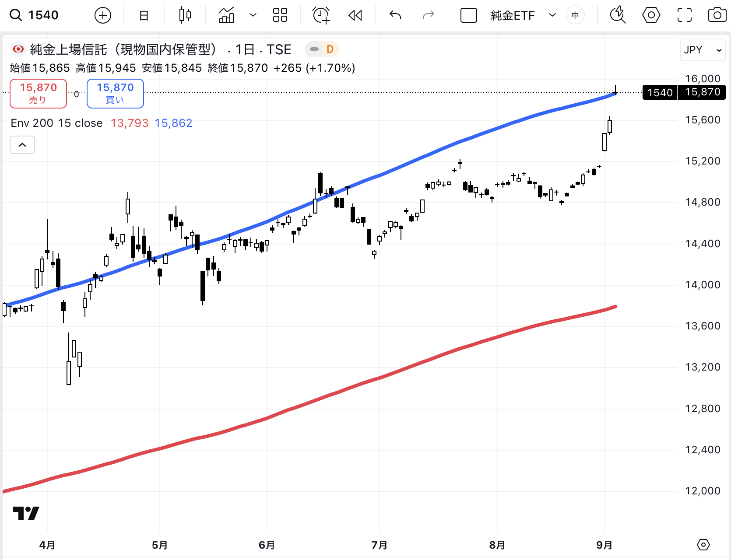Open chart settings hexagon icon in toolbar
Image resolution: width=731 pixels, height=560 pixels.
pos(651,15)
